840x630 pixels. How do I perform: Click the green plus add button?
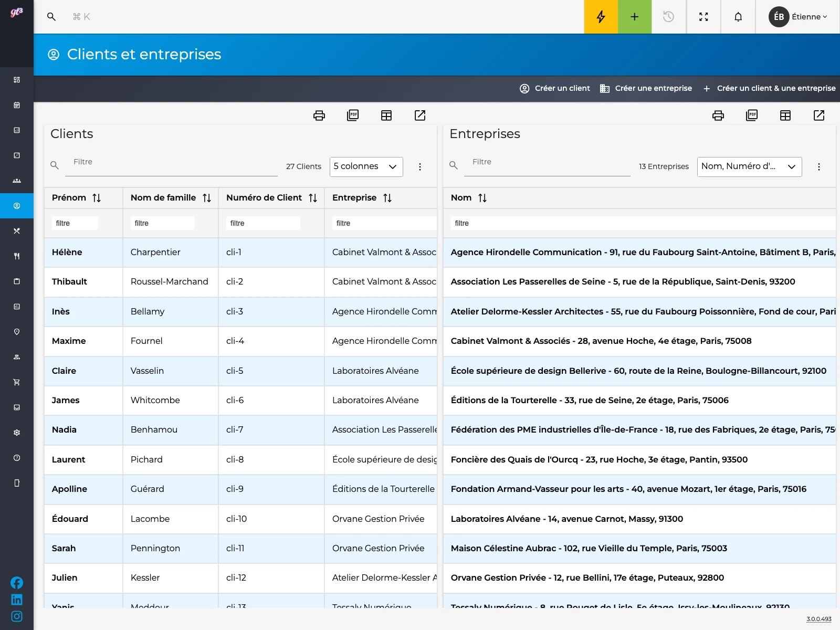click(635, 17)
